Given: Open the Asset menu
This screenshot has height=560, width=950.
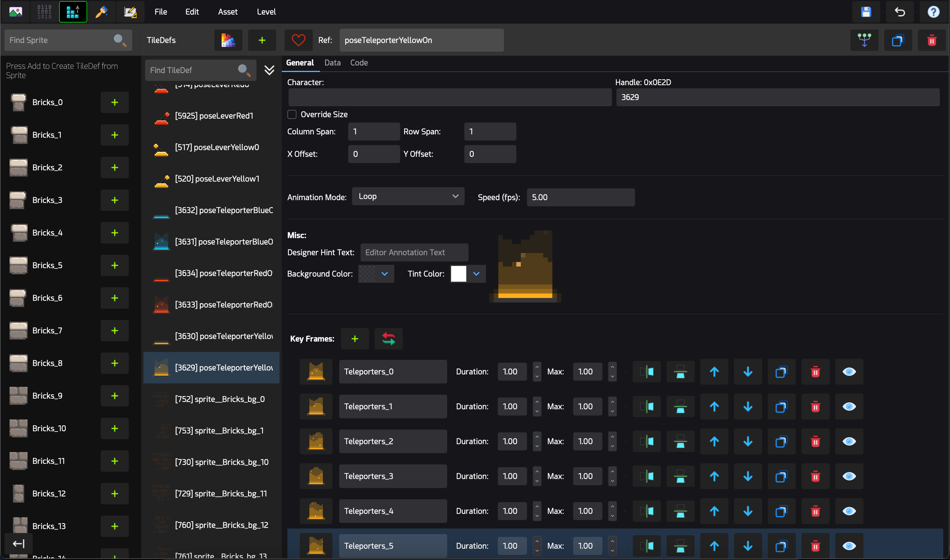Looking at the screenshot, I should pos(228,12).
